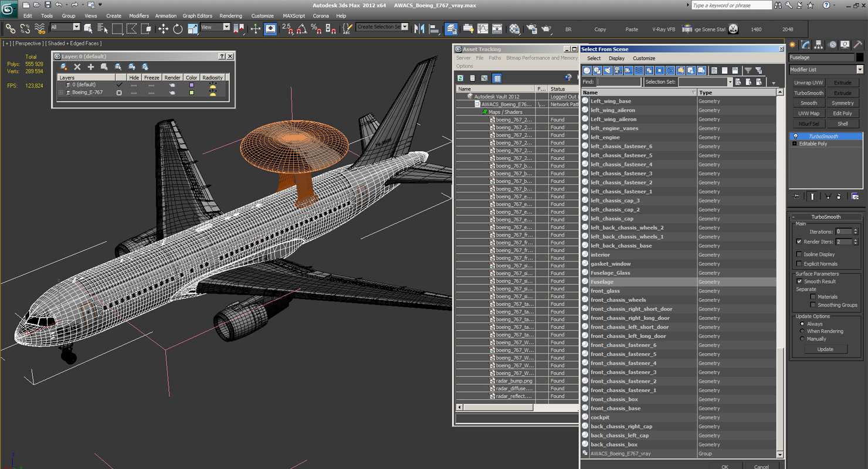868x469 pixels.
Task: Select Manually update option
Action: click(x=802, y=339)
